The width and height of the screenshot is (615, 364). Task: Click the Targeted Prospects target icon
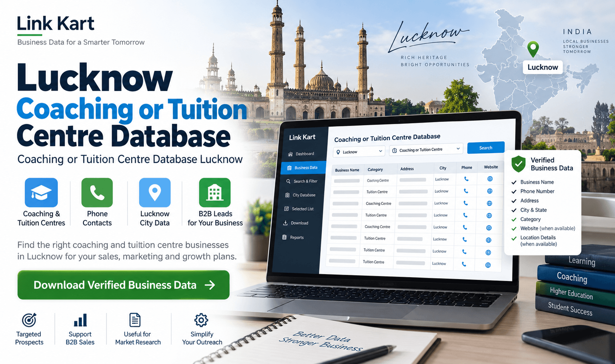click(x=29, y=320)
